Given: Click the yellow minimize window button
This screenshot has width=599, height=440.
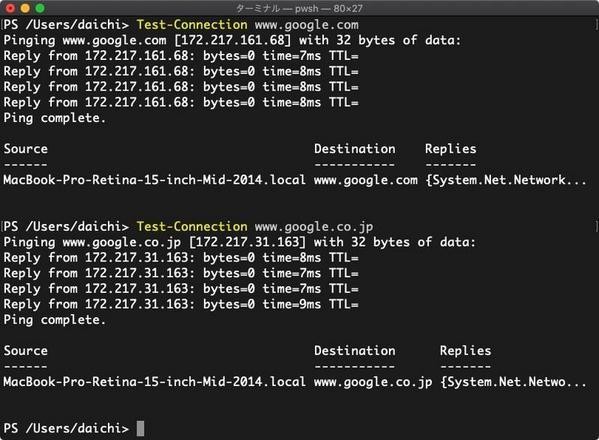Looking at the screenshot, I should 25,8.
